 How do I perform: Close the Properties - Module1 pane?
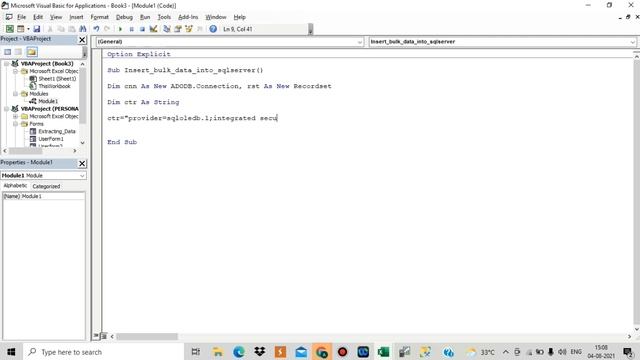[x=82, y=163]
